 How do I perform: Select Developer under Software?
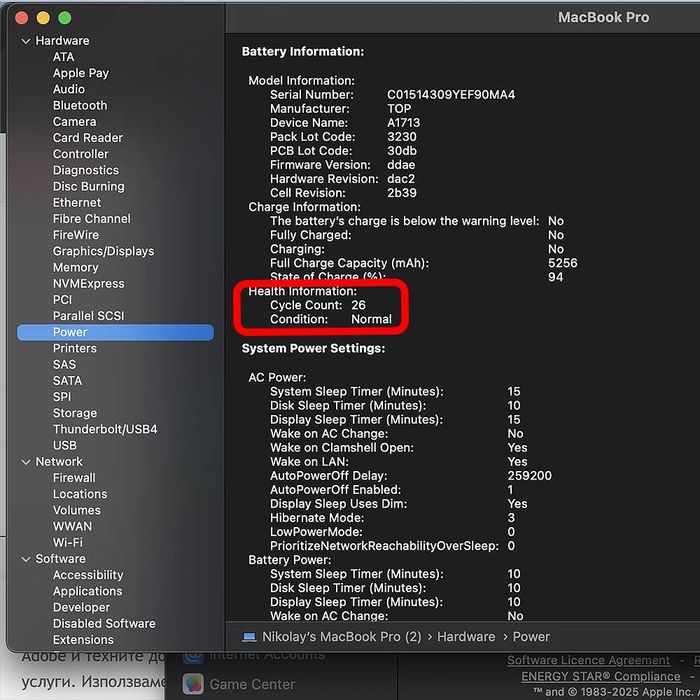coord(81,608)
